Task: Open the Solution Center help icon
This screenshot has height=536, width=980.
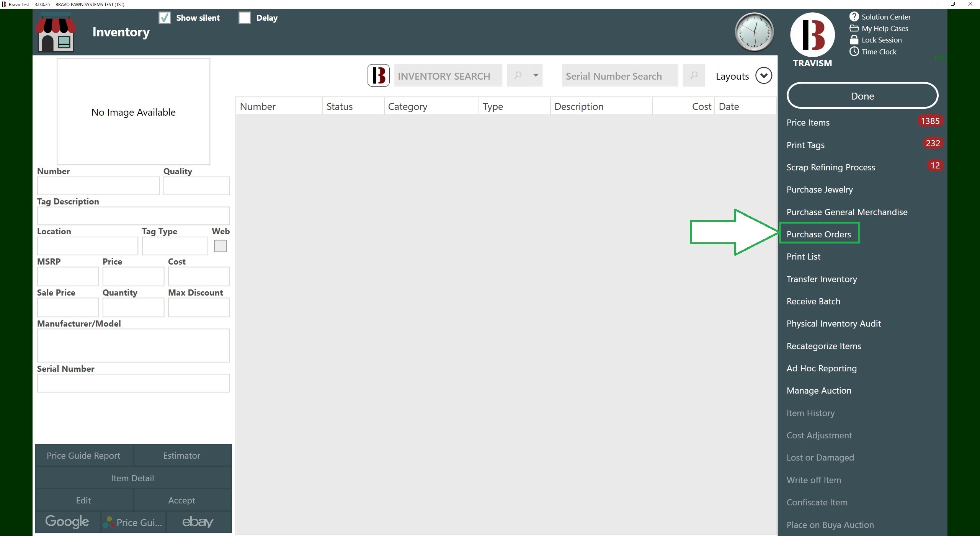Action: point(854,16)
